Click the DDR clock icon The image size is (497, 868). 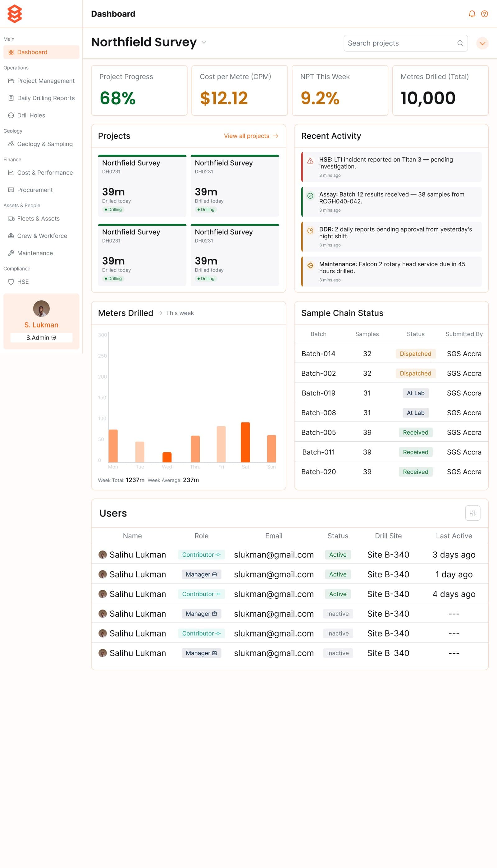point(310,231)
